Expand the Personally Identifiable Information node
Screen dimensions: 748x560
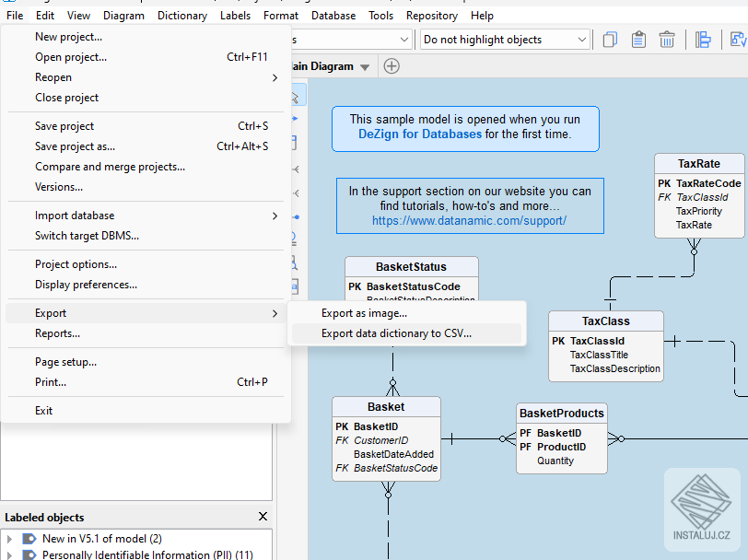[9, 554]
